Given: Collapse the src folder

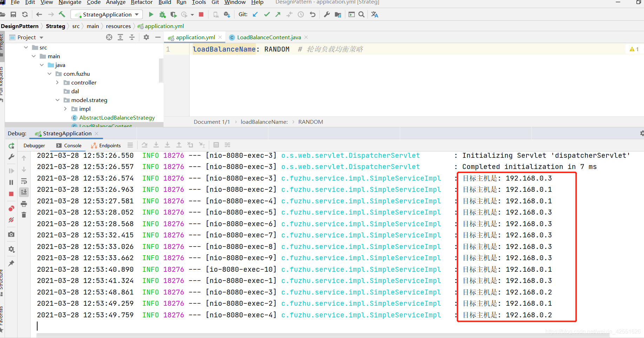Looking at the screenshot, I should point(26,47).
